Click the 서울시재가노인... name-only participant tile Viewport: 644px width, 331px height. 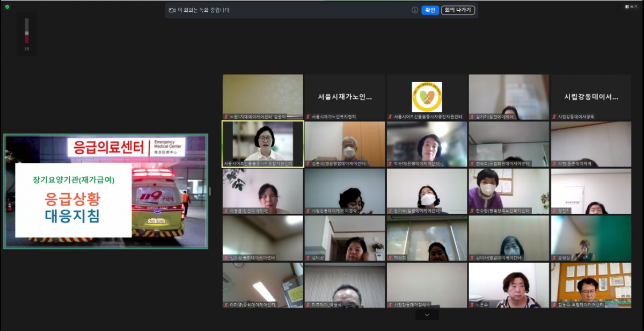pos(345,97)
